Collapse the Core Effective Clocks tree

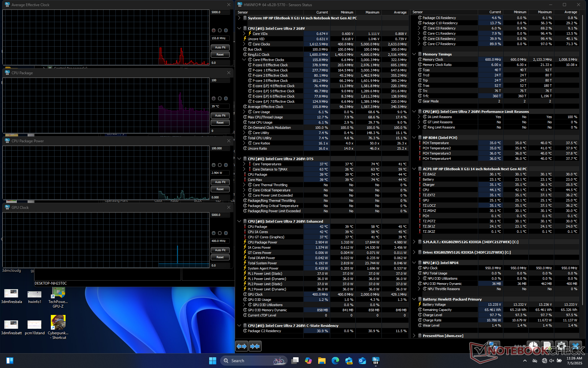coord(244,60)
